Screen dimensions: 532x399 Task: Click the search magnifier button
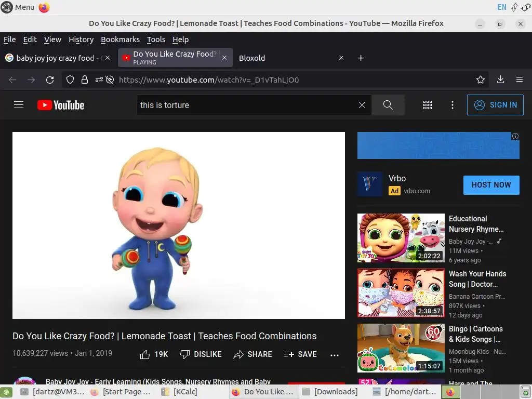tap(388, 105)
